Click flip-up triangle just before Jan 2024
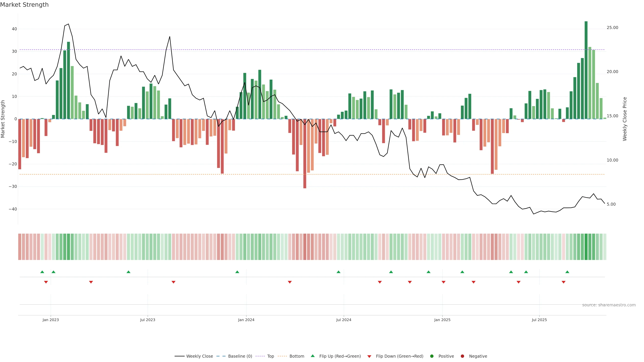 pos(237,272)
